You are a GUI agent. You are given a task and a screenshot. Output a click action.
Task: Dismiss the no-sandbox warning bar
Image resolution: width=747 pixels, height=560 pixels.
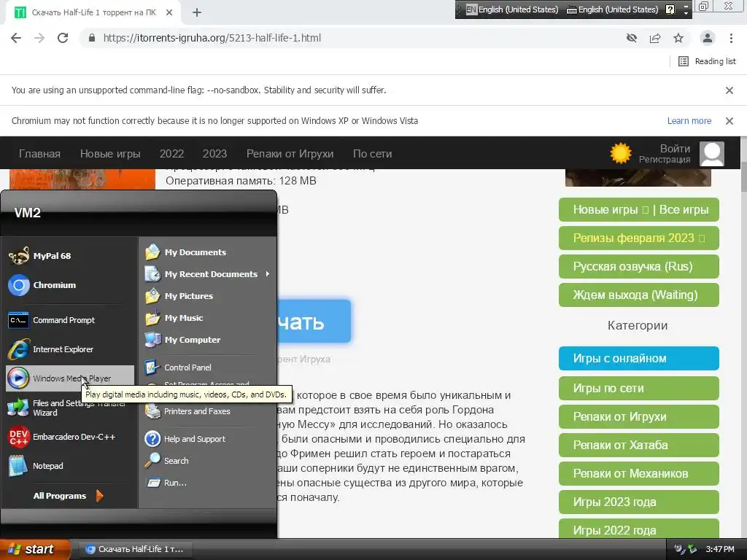point(729,90)
